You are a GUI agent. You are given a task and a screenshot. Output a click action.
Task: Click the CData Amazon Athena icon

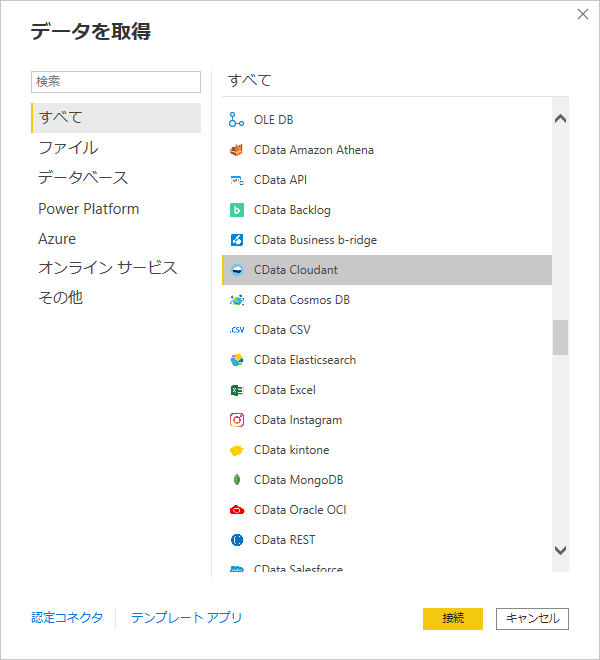[236, 150]
